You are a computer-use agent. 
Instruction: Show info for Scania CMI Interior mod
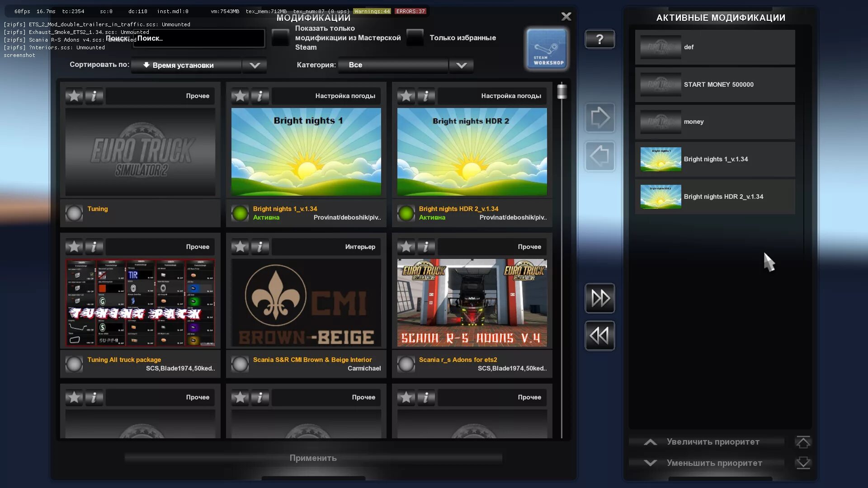260,247
